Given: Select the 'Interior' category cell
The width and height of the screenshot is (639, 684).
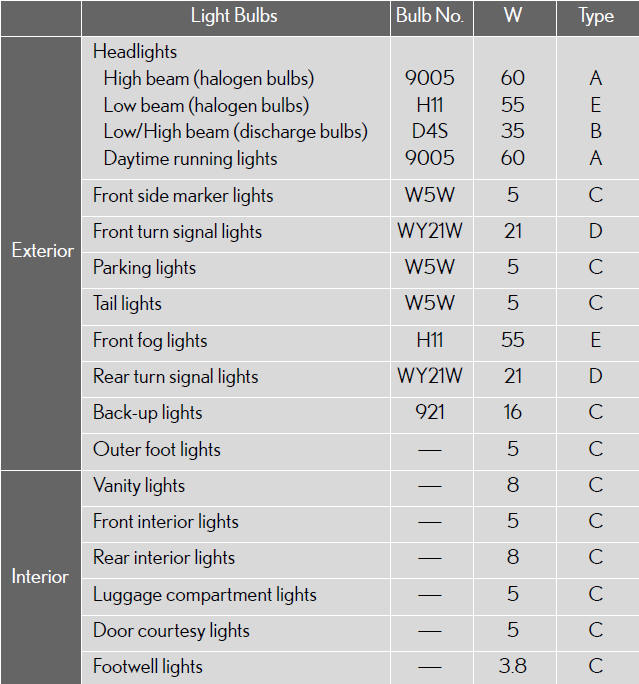Looking at the screenshot, I should [x=40, y=577].
